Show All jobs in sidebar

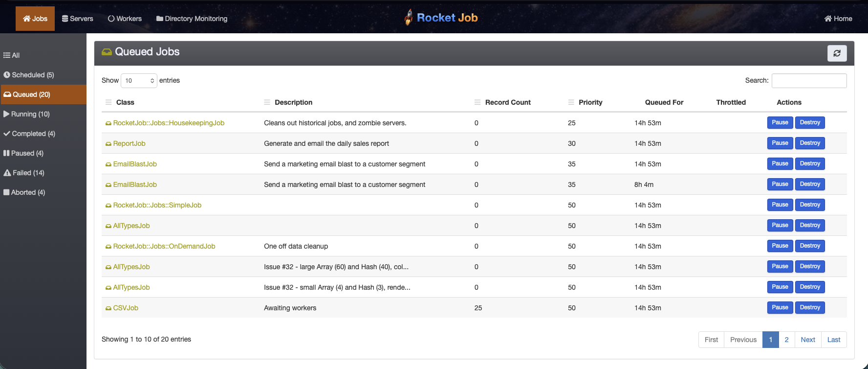pos(43,55)
